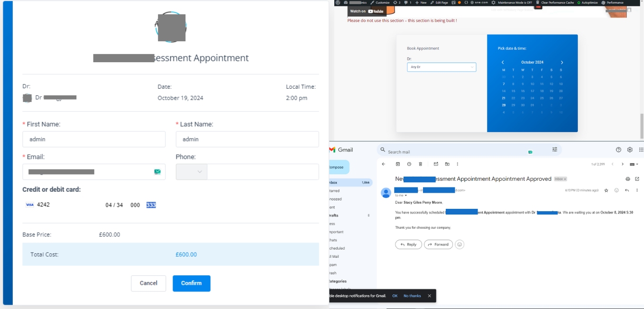Open the phone country code dropdown
The height and width of the screenshot is (309, 644).
[x=192, y=172]
